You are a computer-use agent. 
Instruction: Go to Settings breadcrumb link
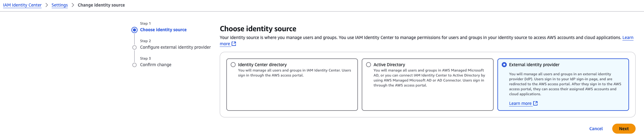[x=60, y=5]
